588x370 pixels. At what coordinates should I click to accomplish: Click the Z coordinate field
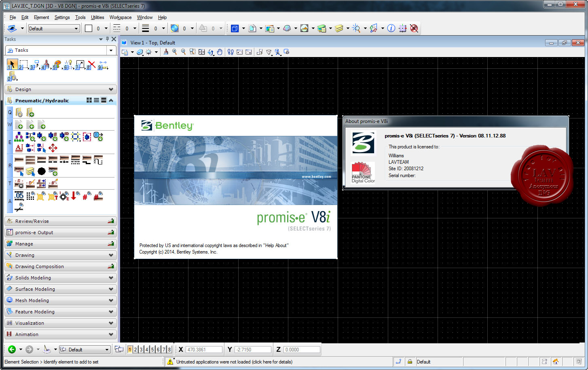(x=302, y=350)
